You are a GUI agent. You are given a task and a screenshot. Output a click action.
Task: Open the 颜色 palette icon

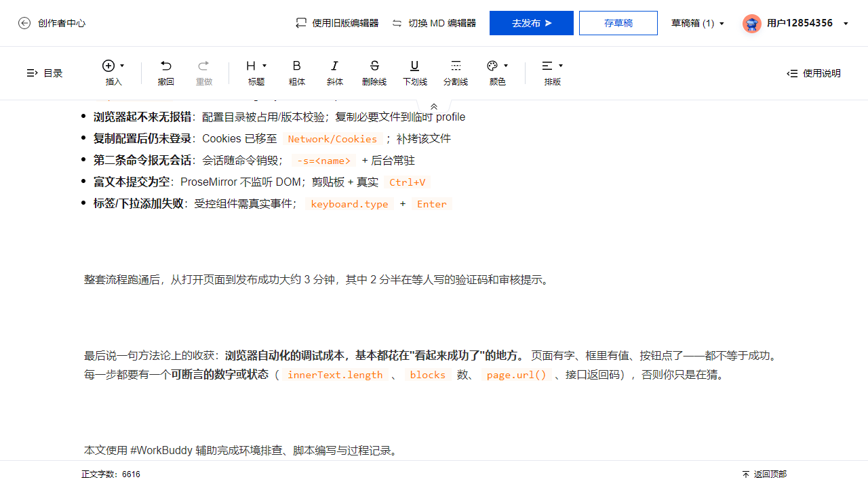coord(493,66)
